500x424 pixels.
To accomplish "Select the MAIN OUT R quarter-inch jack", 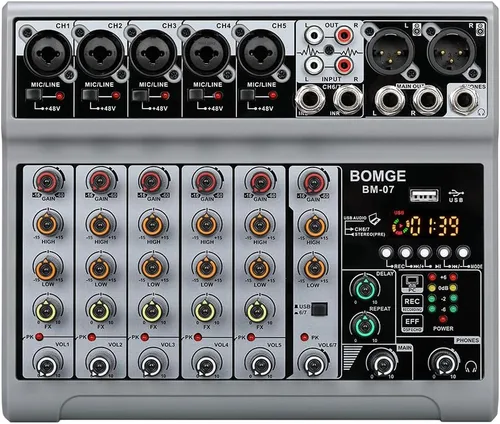I will [428, 99].
